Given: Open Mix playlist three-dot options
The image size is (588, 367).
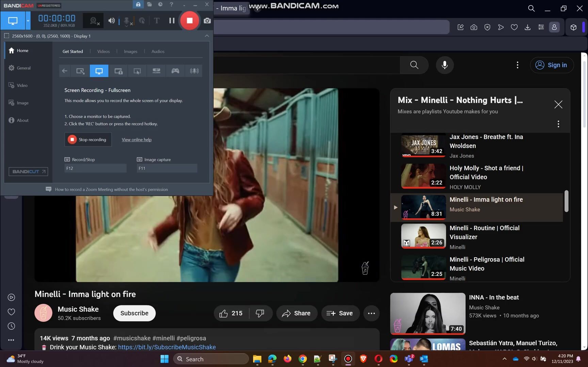Looking at the screenshot, I should [558, 124].
